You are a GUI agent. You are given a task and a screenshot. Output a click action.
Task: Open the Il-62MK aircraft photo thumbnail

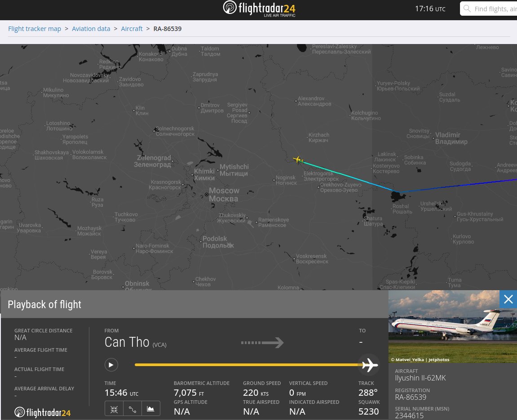(452, 327)
